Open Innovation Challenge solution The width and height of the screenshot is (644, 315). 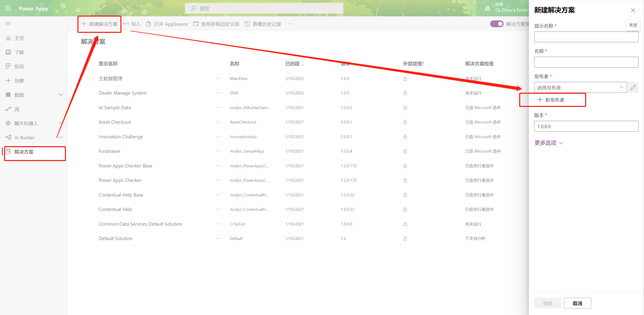[121, 137]
